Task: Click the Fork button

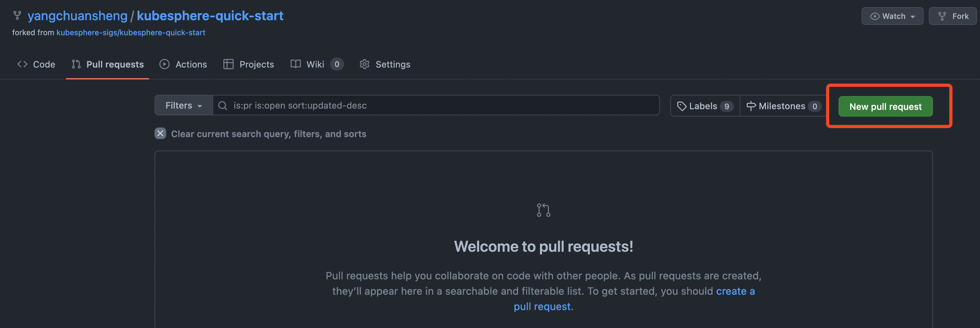Action: tap(954, 16)
